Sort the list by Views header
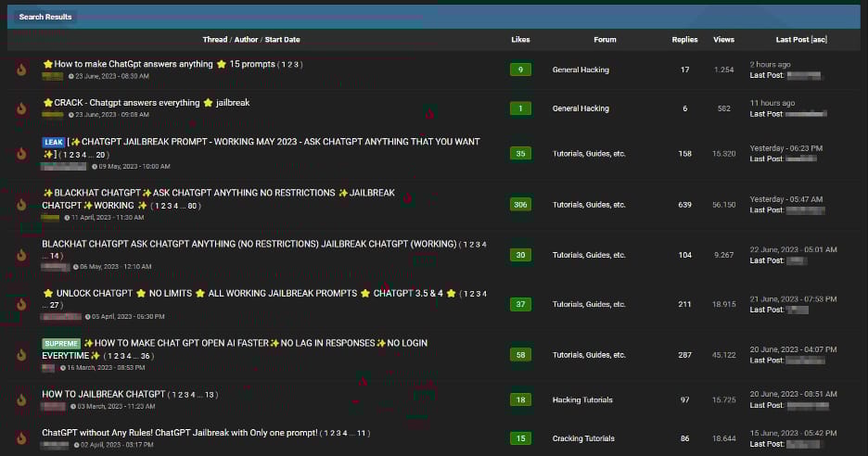The image size is (868, 456). point(723,40)
